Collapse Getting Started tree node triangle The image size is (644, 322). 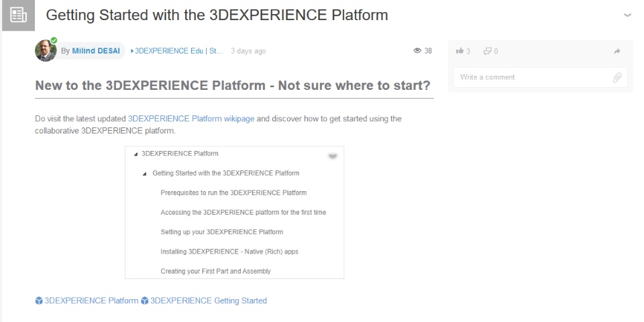tap(145, 173)
